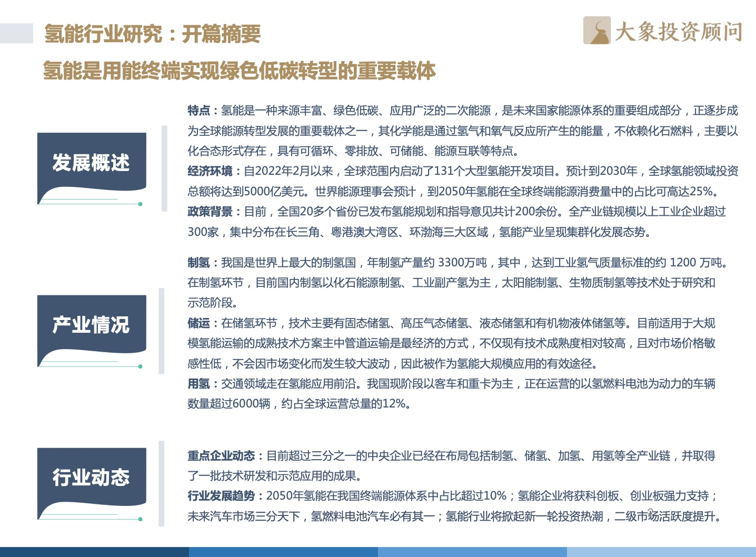Click the line starting 模氢能运输的成熟技术方案
Viewport: 756px width, 557px height.
pyautogui.click(x=452, y=343)
